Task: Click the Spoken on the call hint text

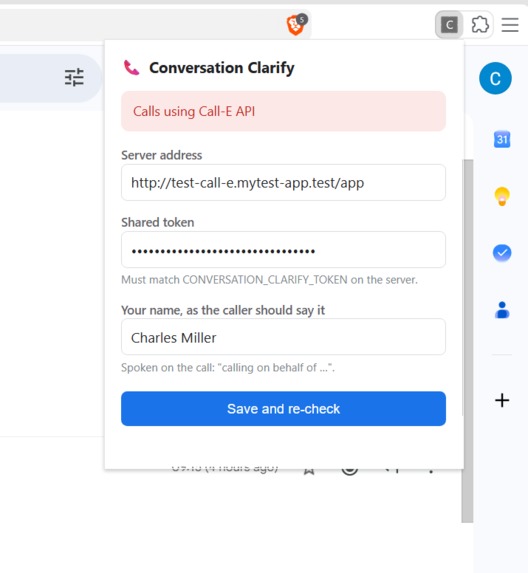Action: pos(228,368)
